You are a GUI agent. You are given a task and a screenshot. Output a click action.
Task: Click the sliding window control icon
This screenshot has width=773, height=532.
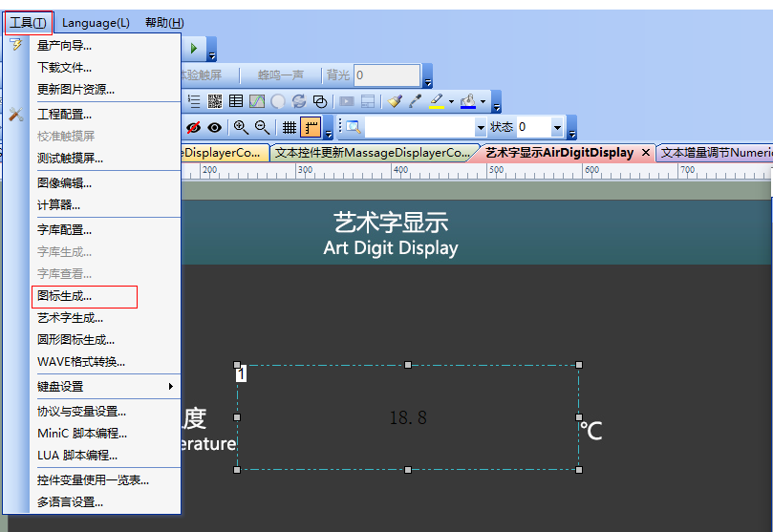click(x=368, y=101)
